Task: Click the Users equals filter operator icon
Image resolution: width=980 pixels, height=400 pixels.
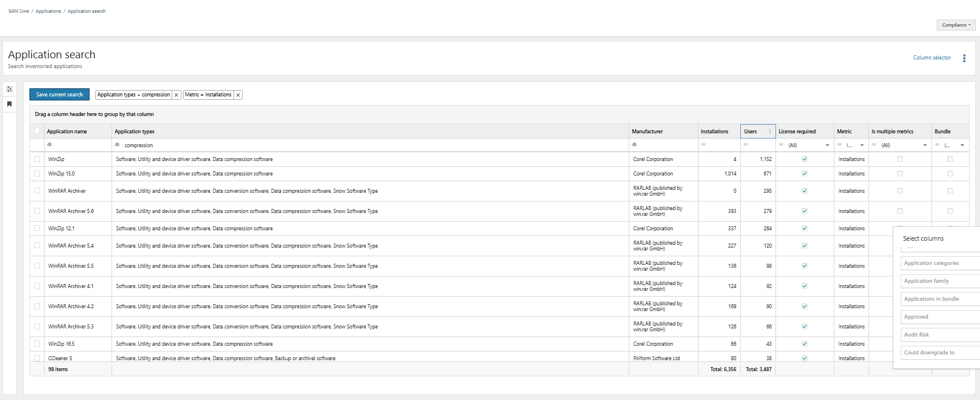Action: tap(745, 145)
